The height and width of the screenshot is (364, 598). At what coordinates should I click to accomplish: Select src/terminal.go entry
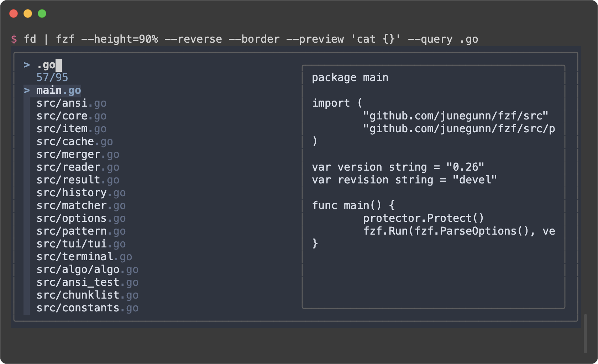[84, 257]
